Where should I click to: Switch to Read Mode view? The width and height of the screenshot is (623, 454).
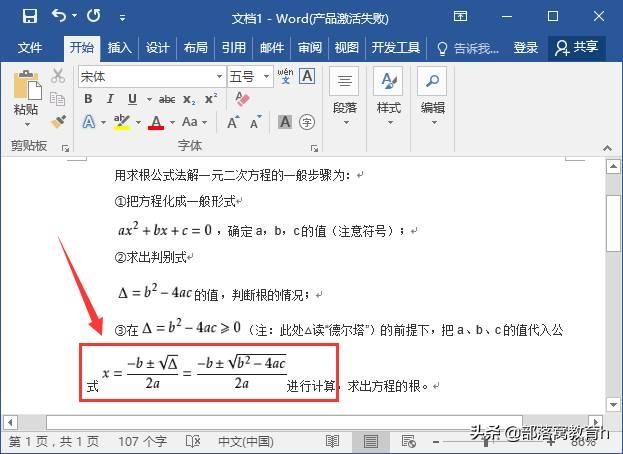(x=332, y=441)
